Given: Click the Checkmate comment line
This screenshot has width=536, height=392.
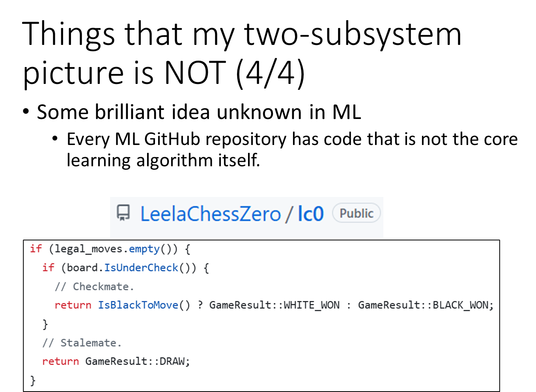Looking at the screenshot, I should (95, 286).
